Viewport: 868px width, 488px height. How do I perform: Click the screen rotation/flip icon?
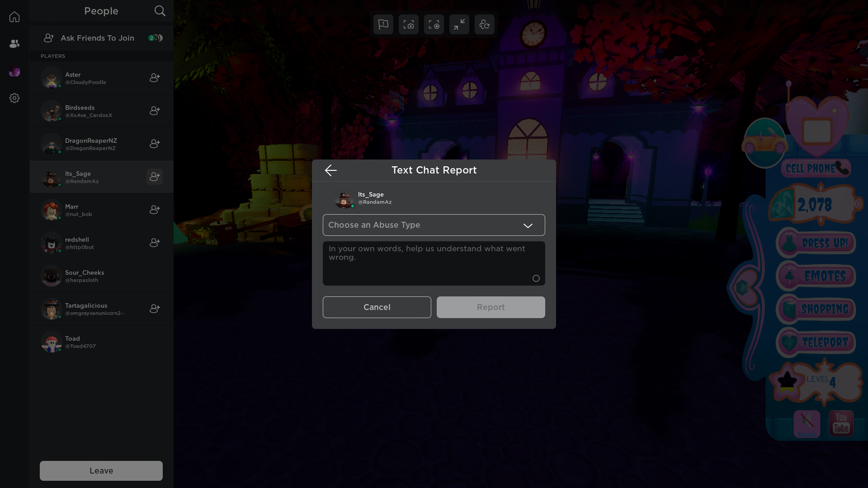[484, 24]
